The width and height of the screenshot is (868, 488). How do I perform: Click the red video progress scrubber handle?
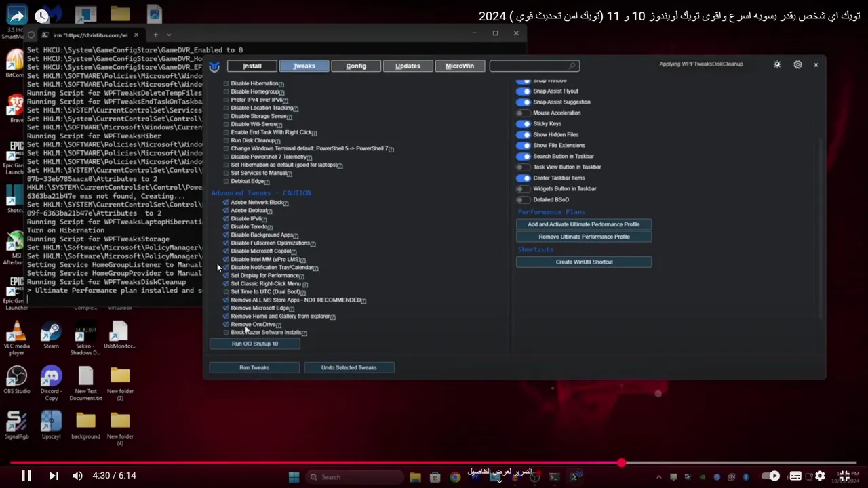621,463
